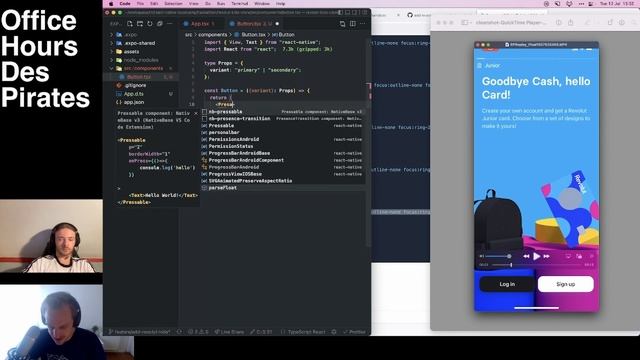Refresh the Explorer file tree

[150, 24]
